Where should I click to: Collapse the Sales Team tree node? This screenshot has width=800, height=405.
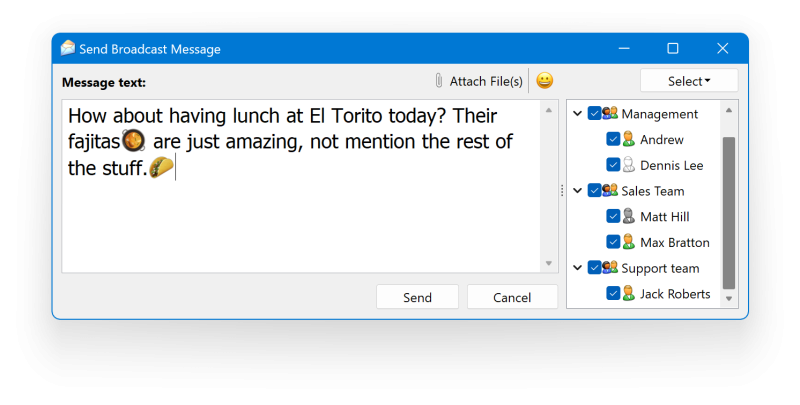coord(578,191)
